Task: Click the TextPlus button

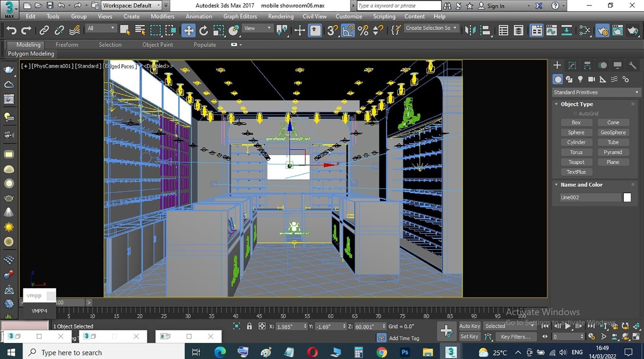Action: click(576, 172)
